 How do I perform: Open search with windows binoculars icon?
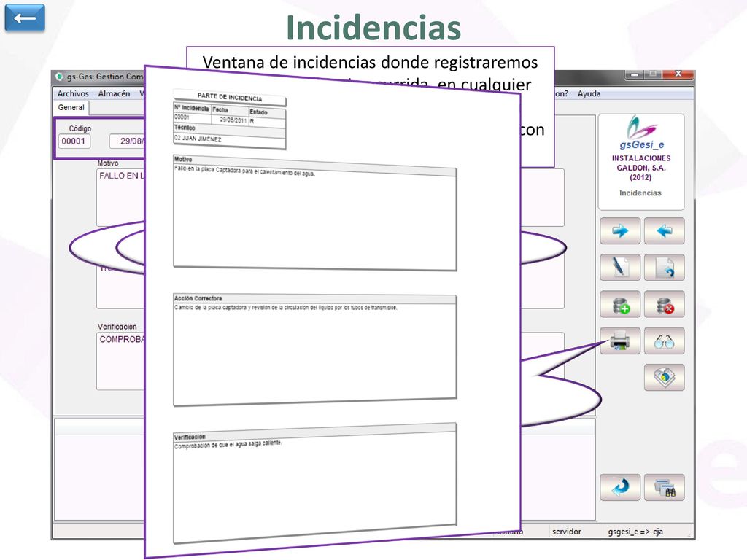pyautogui.click(x=664, y=488)
